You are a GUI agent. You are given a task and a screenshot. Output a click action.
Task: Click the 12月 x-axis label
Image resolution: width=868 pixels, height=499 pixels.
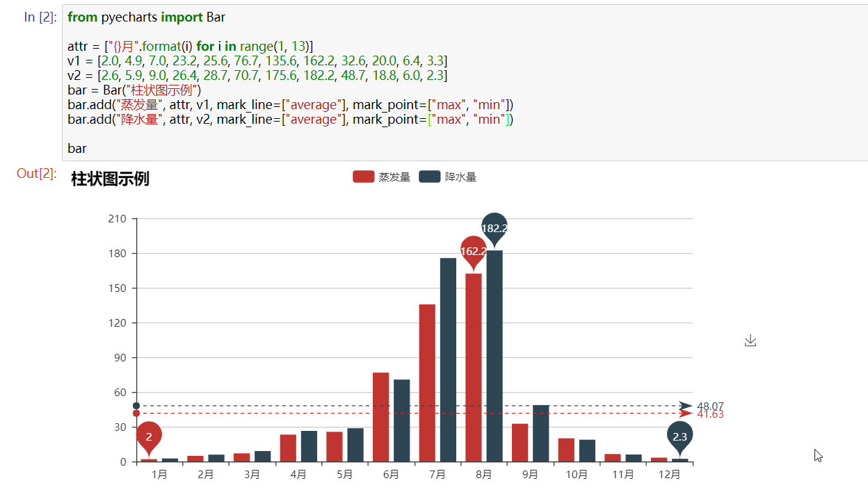(x=669, y=475)
